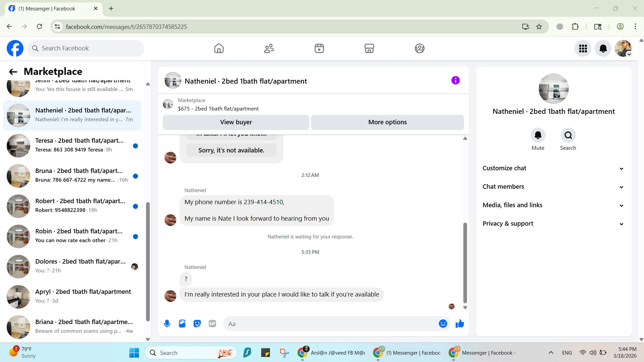The width and height of the screenshot is (644, 362).
Task: Send a thumbs up like
Action: point(460,324)
